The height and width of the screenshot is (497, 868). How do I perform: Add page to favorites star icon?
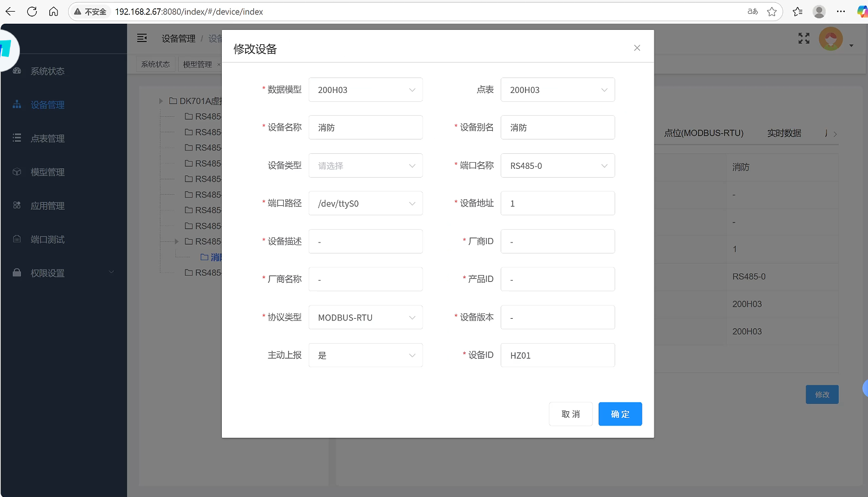(x=772, y=12)
